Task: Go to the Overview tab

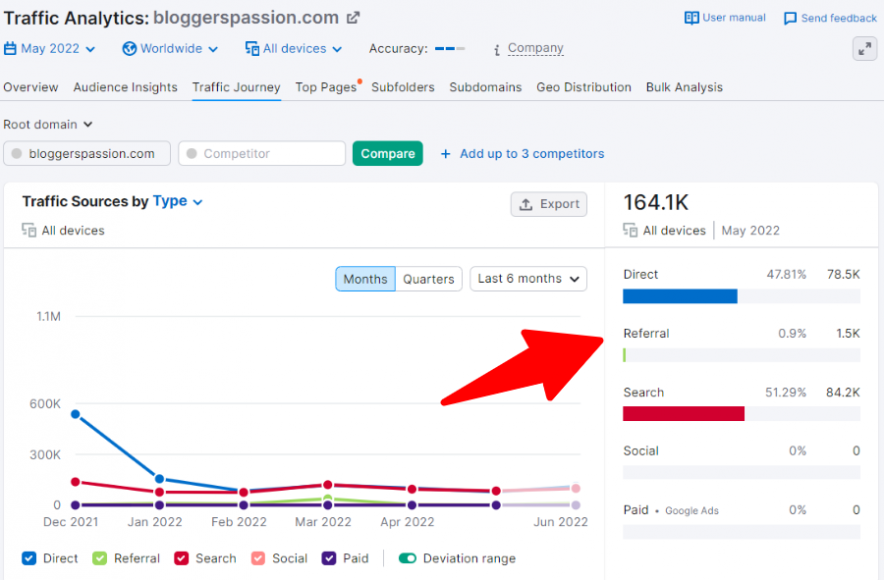Action: pos(30,87)
